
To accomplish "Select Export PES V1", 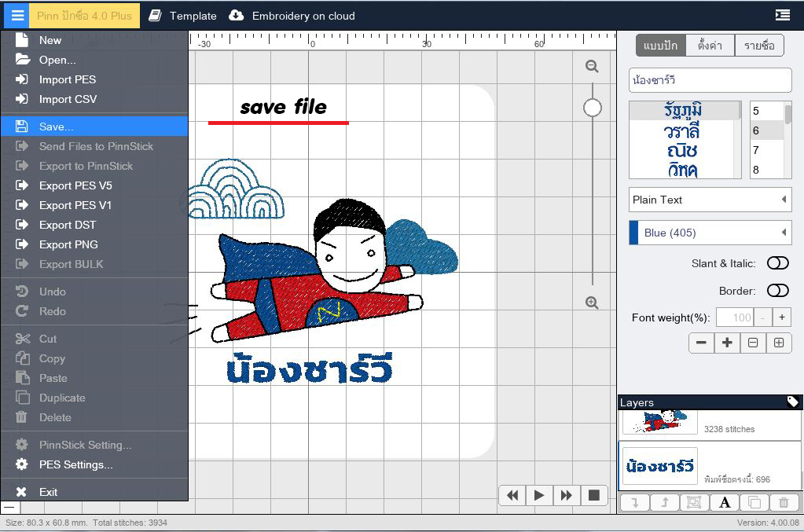I will pyautogui.click(x=94, y=205).
